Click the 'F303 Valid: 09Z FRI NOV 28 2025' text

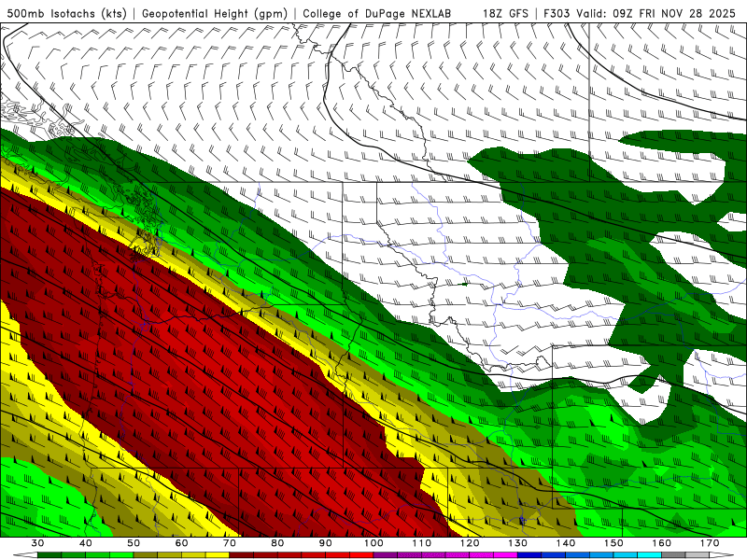click(640, 13)
